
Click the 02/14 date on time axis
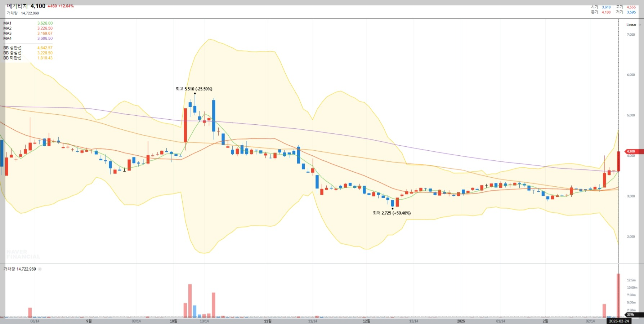[590, 321]
